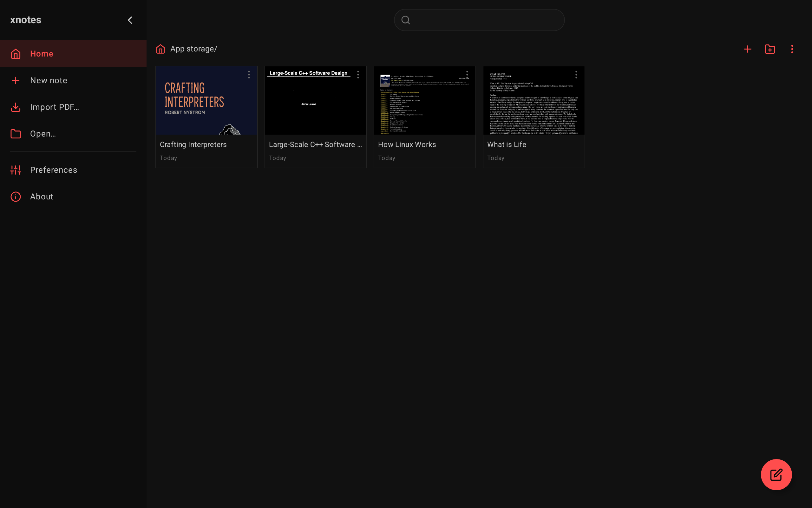812x508 pixels.
Task: Click the App storage/ breadcrumb path
Action: tap(193, 49)
